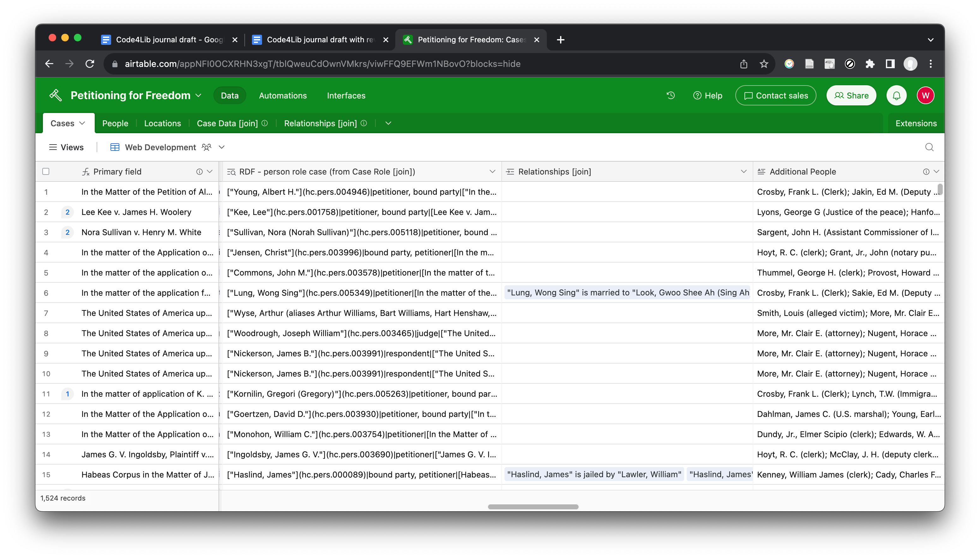The height and width of the screenshot is (558, 980).
Task: Click the Contact sales button
Action: point(775,95)
